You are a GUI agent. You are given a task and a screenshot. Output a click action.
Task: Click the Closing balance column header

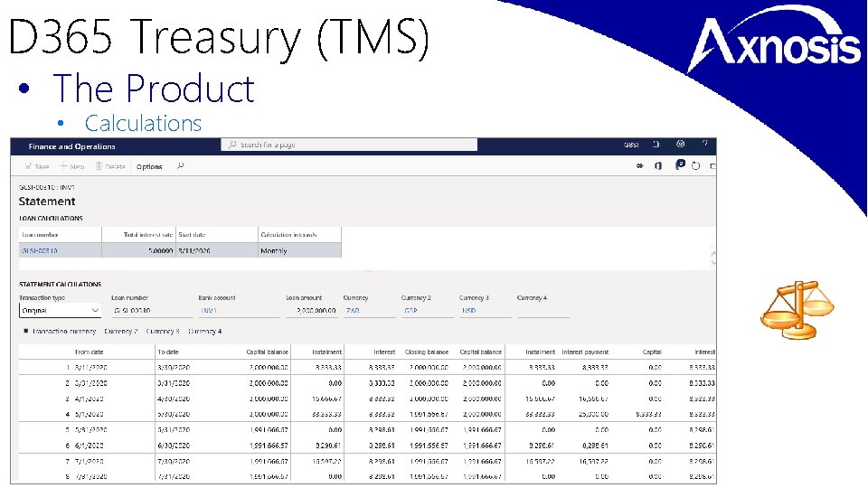click(426, 352)
